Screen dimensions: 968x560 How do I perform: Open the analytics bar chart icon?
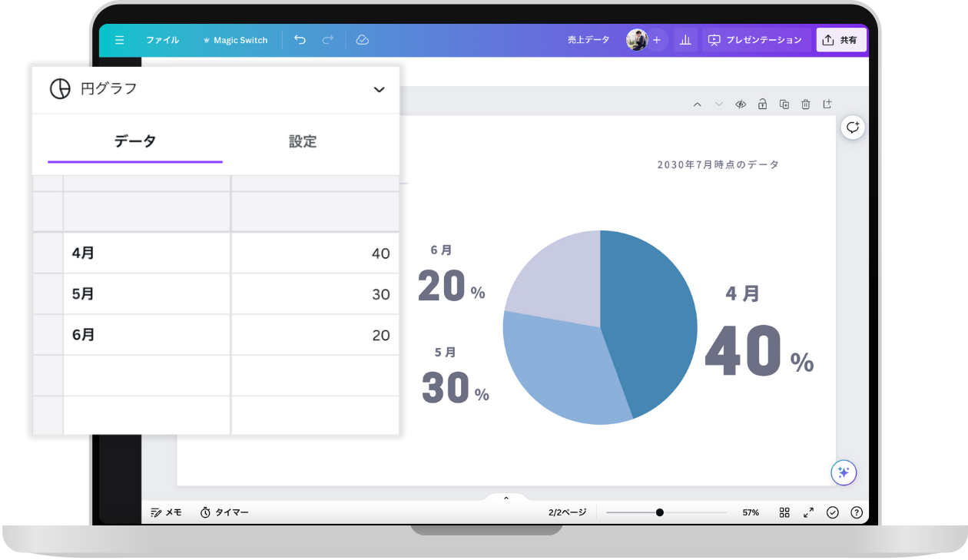click(685, 40)
